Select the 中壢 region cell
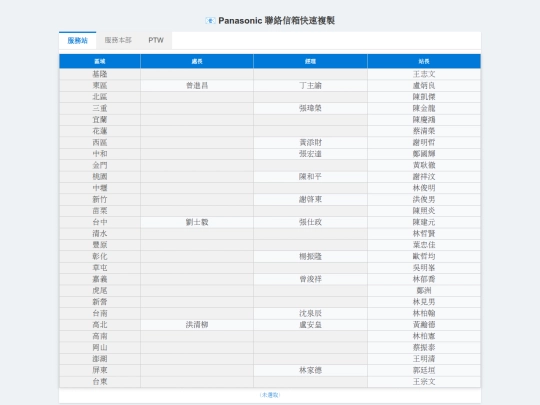Viewport: 540px width, 405px height. pyautogui.click(x=100, y=188)
